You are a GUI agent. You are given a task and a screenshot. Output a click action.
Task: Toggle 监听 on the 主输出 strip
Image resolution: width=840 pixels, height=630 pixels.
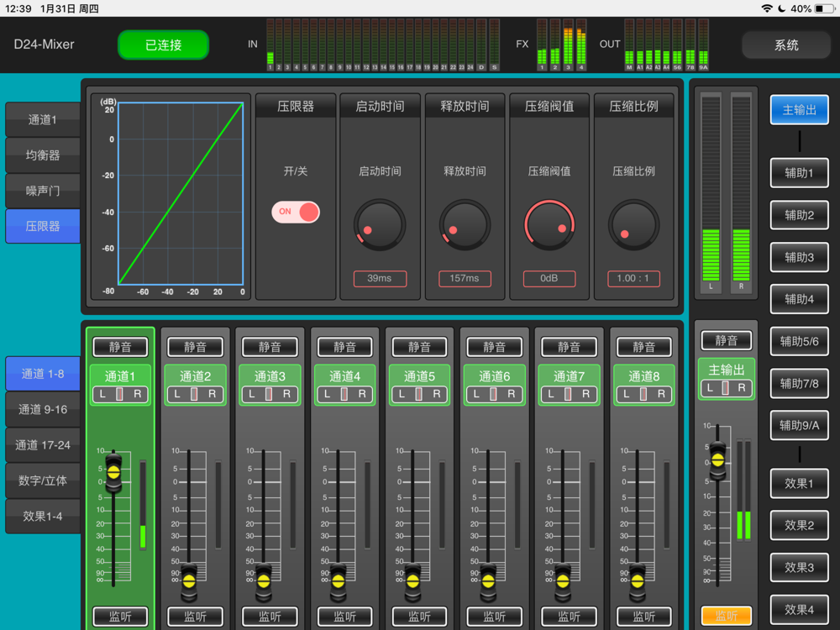726,616
